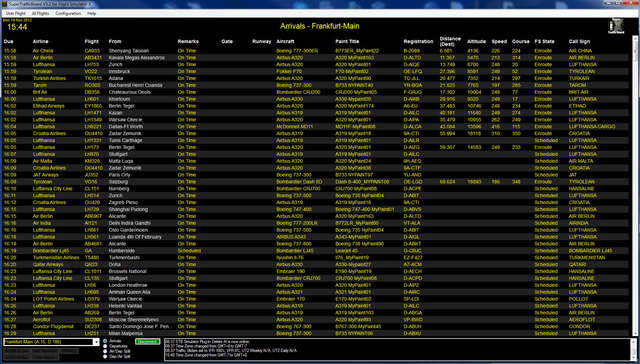Viewport: 640px width, 364px height.
Task: Select the Salzburg origin cell
Action: pos(118,182)
